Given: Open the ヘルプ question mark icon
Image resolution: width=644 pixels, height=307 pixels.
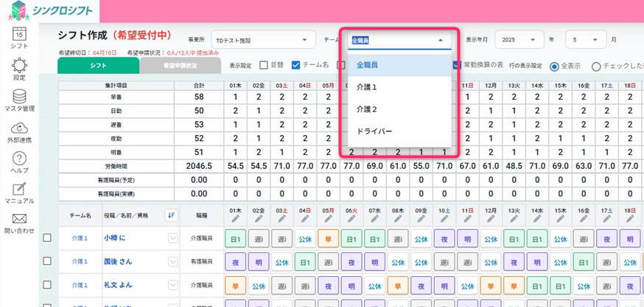Looking at the screenshot, I should click(19, 159).
